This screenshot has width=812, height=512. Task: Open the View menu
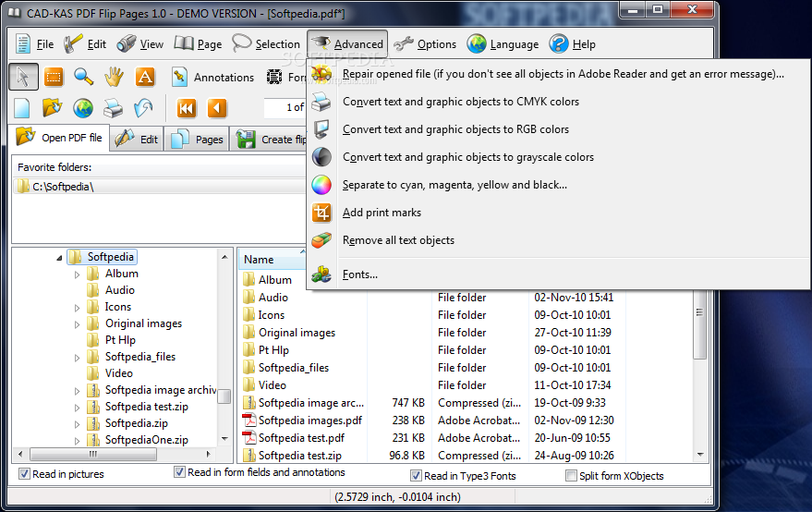pos(139,44)
